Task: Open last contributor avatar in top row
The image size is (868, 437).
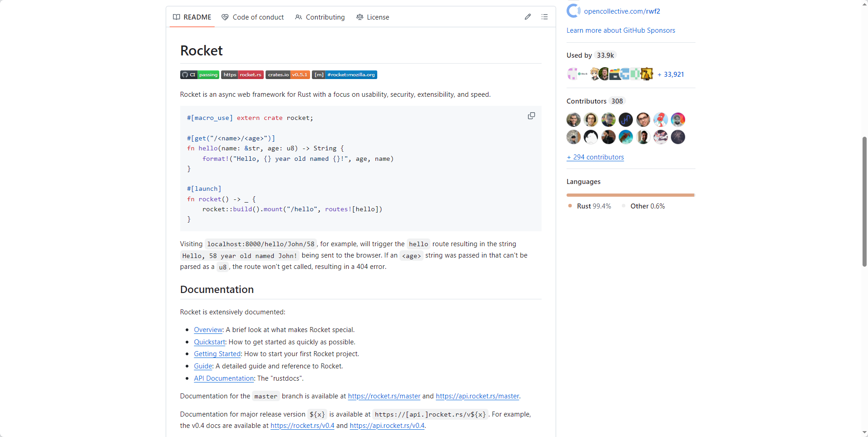Action: [678, 119]
